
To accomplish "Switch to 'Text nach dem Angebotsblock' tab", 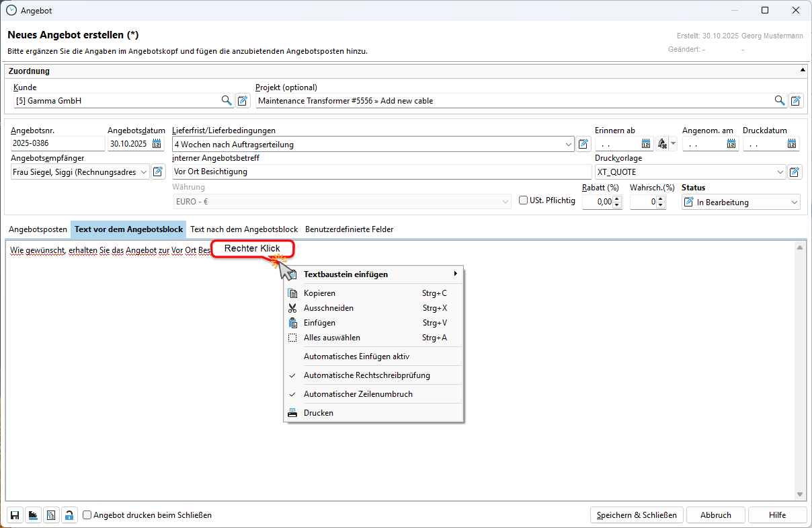I will [243, 229].
